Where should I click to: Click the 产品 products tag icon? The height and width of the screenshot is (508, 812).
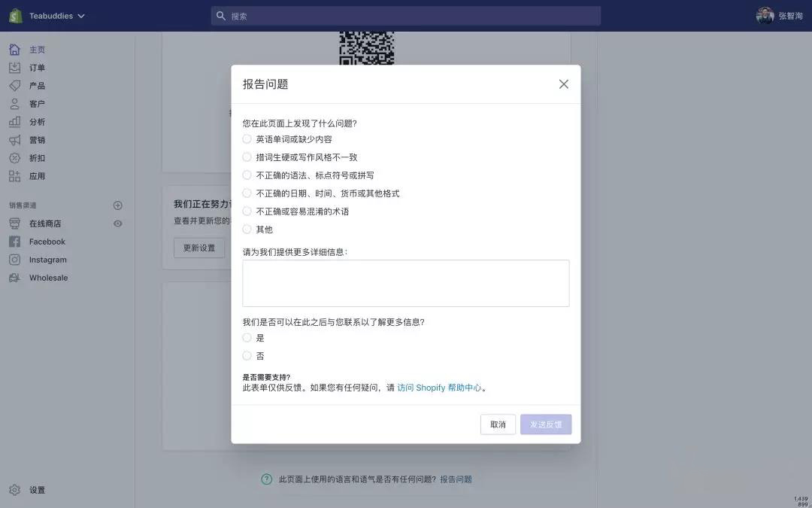[14, 86]
